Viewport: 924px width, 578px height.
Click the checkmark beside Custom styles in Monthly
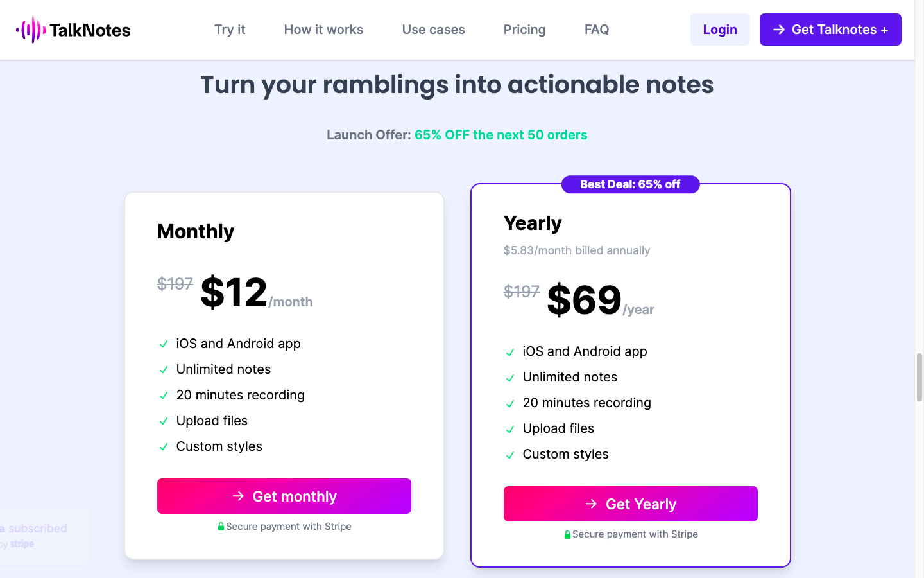164,446
